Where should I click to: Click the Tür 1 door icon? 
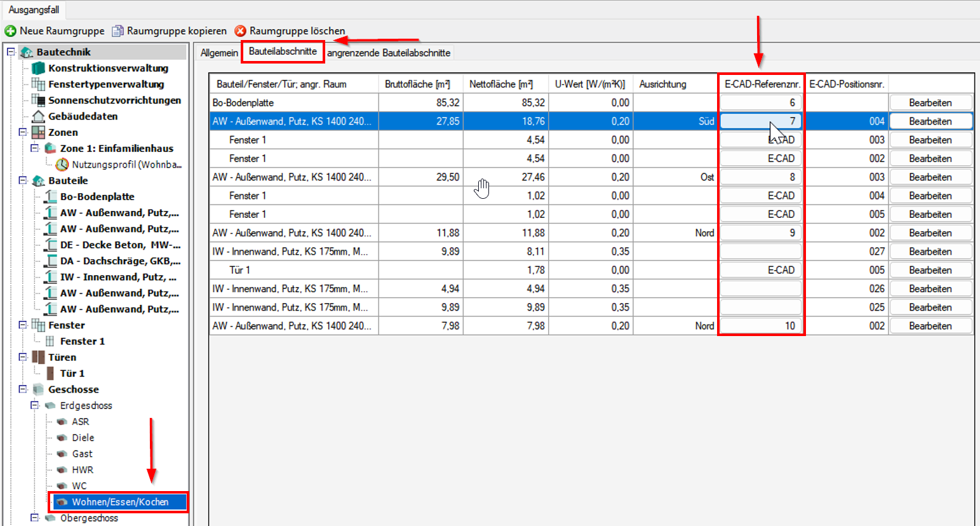click(50, 374)
